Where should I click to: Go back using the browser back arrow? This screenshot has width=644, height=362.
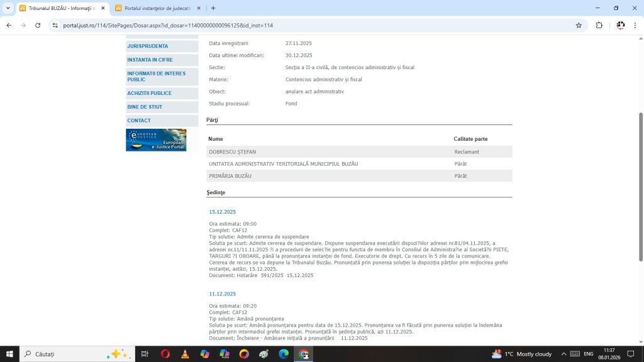[x=9, y=25]
